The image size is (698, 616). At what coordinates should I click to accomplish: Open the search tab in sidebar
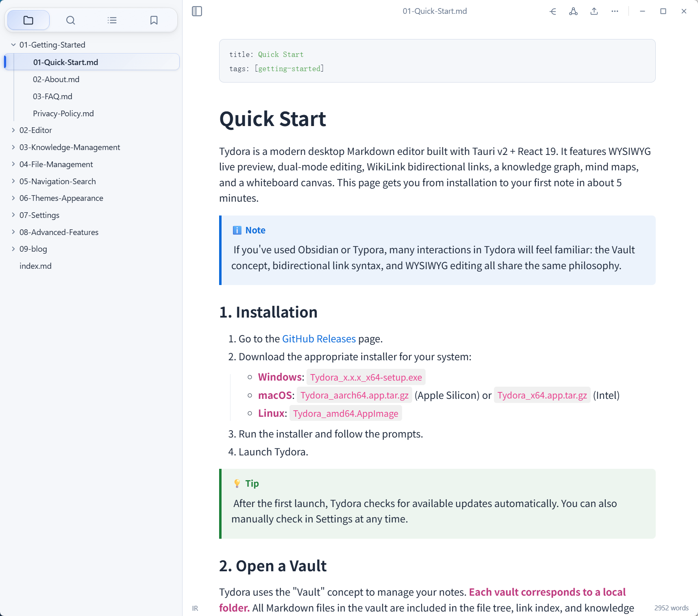point(70,20)
